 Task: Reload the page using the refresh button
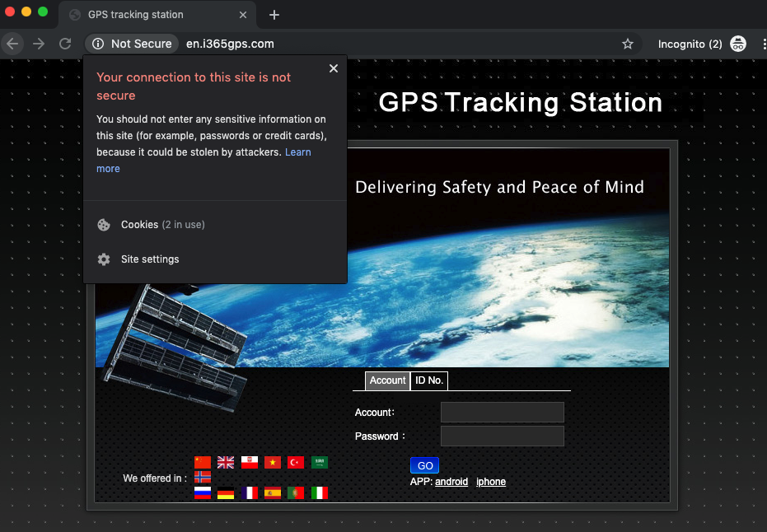click(x=65, y=44)
